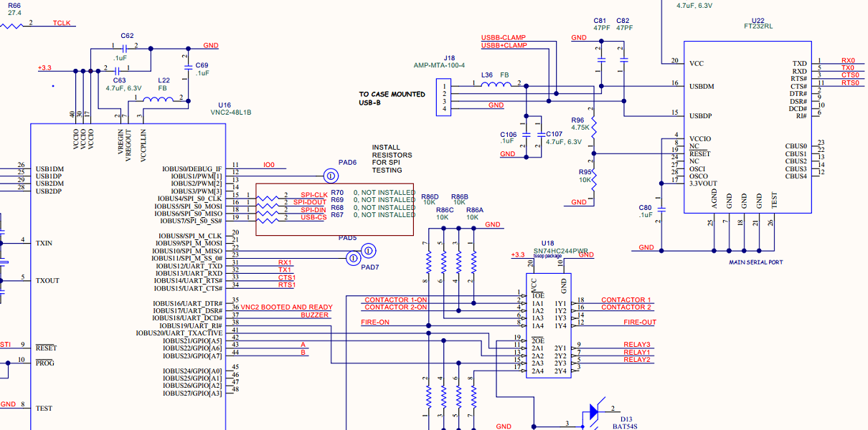The height and width of the screenshot is (430, 868).
Task: Select the VNC2 BOOTED AND READY label
Action: [286, 307]
